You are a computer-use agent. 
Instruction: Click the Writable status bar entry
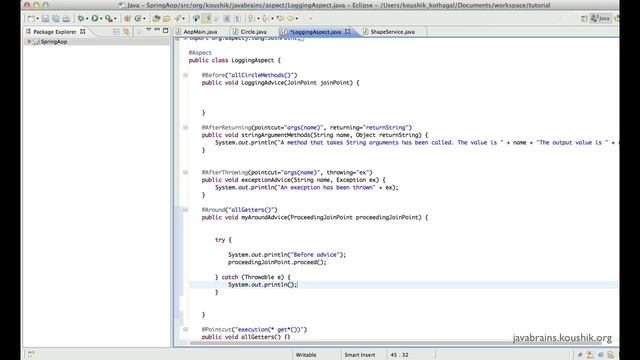coord(306,355)
